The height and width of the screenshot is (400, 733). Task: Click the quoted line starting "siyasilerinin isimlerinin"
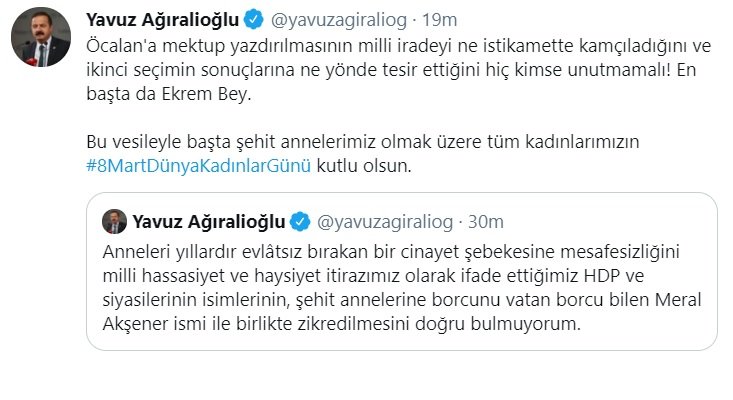[402, 300]
